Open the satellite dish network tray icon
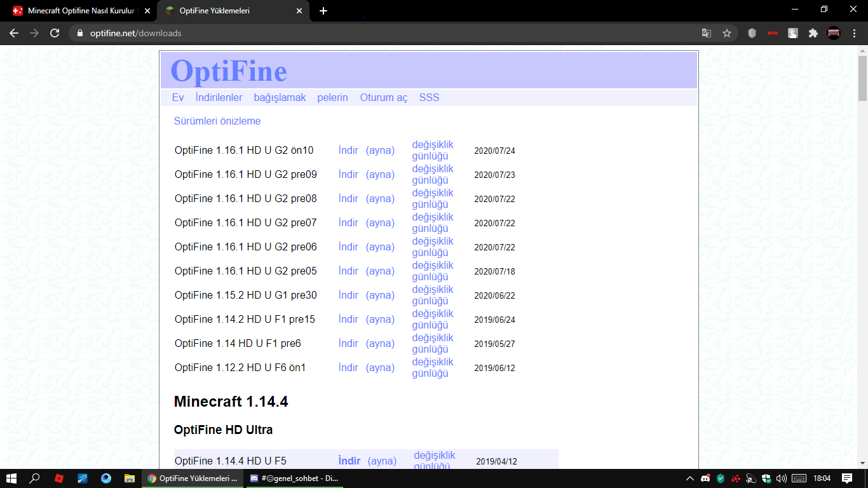The image size is (868, 488). (x=751, y=478)
